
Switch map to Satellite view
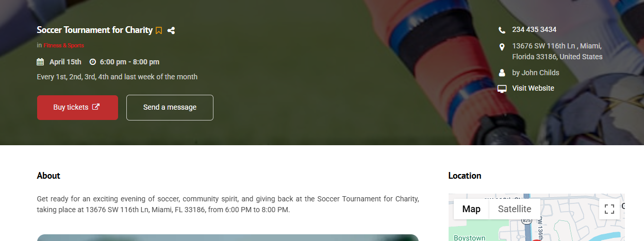(515, 209)
